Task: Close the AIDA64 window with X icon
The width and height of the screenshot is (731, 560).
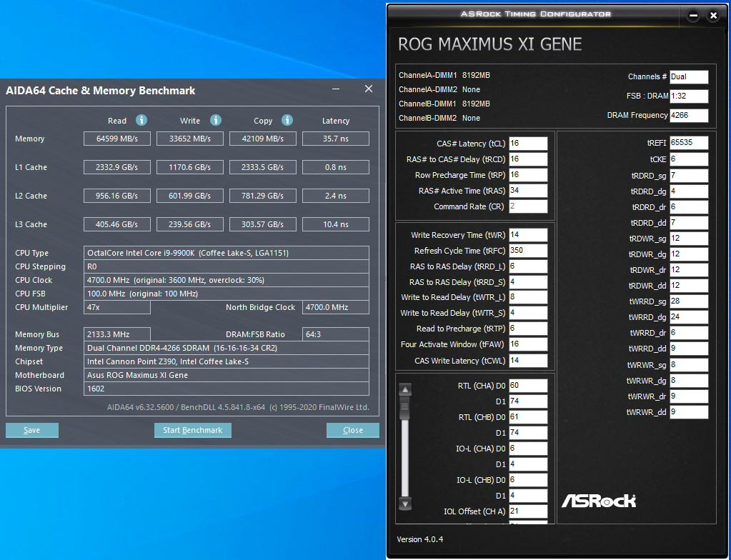Action: coord(368,89)
